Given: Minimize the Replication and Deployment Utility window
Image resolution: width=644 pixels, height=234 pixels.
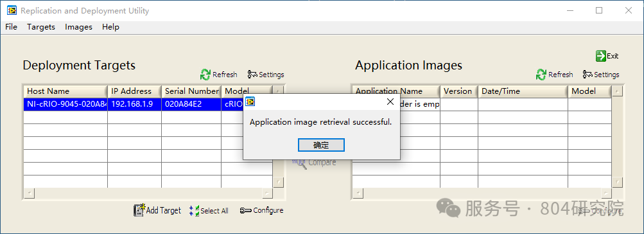Looking at the screenshot, I should click(x=570, y=11).
